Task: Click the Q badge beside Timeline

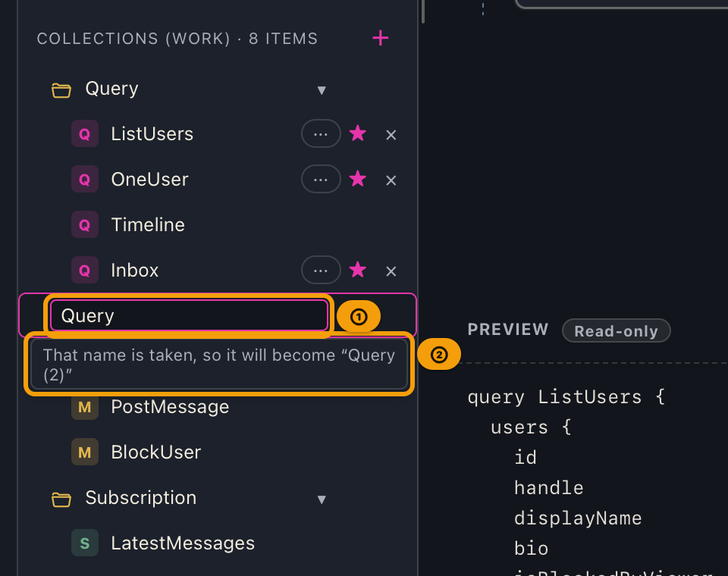Action: tap(84, 224)
